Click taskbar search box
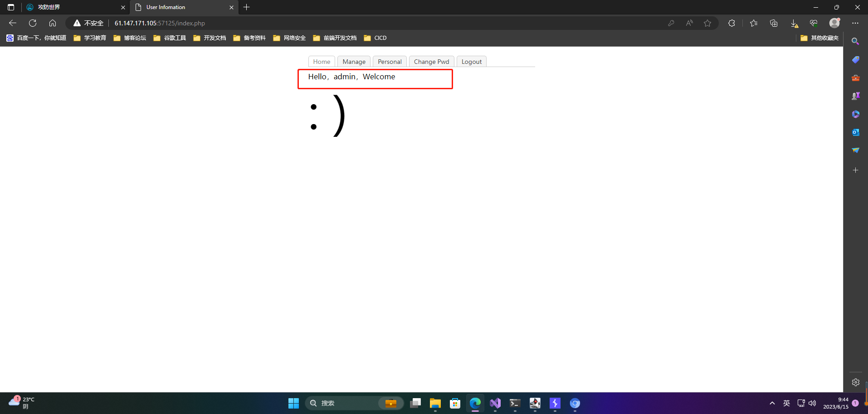 click(x=355, y=403)
